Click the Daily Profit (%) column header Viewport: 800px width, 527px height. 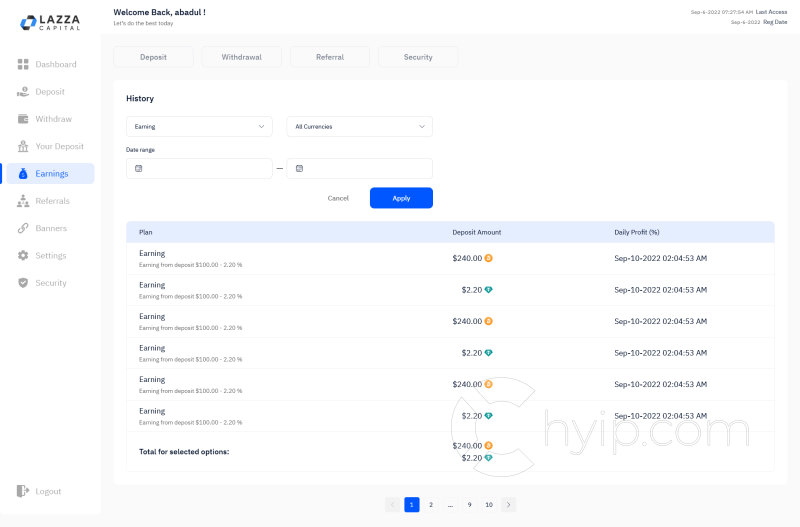click(x=637, y=232)
